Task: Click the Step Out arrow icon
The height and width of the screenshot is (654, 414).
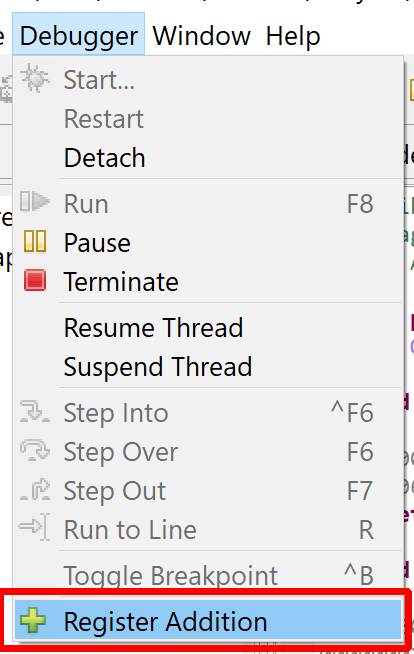Action: (x=35, y=489)
